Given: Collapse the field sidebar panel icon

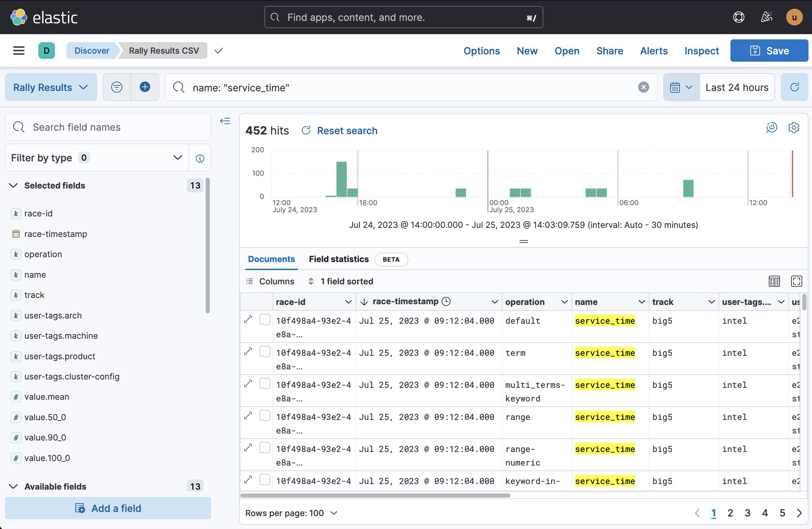Looking at the screenshot, I should (225, 121).
